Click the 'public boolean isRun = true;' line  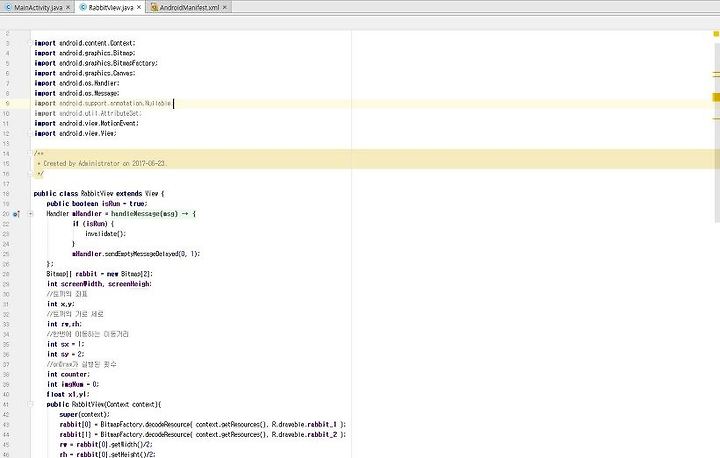click(x=97, y=204)
